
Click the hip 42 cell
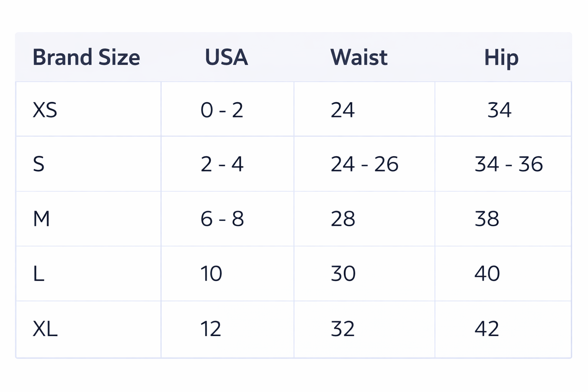(x=487, y=328)
